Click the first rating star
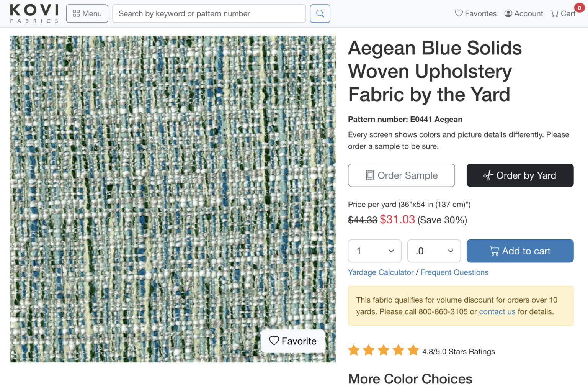Screen dimensions: 588x385 (354, 350)
